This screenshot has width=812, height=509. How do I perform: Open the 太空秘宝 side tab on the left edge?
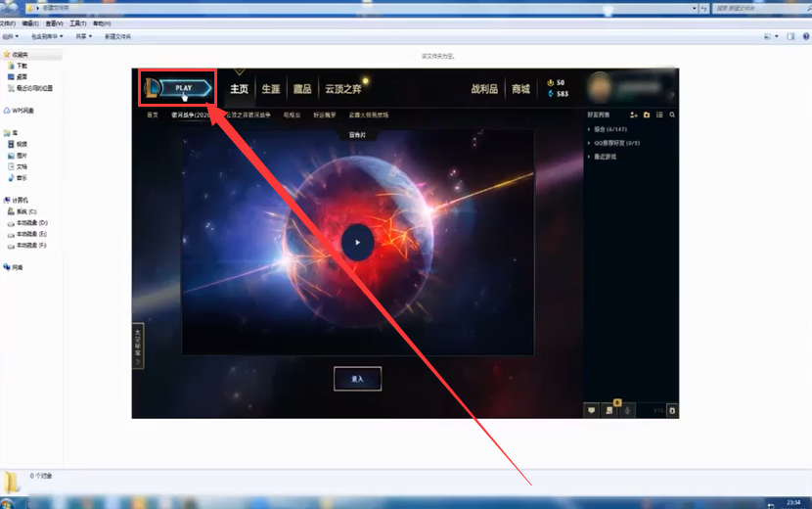pos(138,346)
